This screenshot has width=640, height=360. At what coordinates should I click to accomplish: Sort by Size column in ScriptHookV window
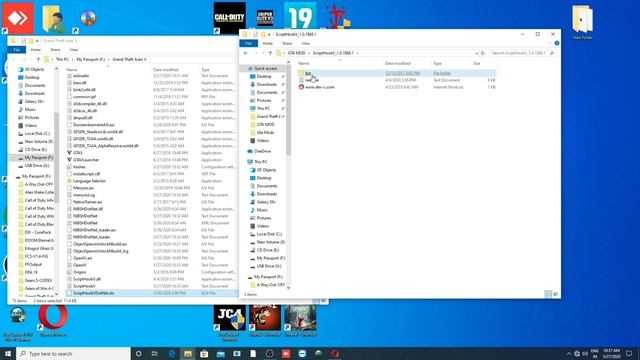[476, 63]
